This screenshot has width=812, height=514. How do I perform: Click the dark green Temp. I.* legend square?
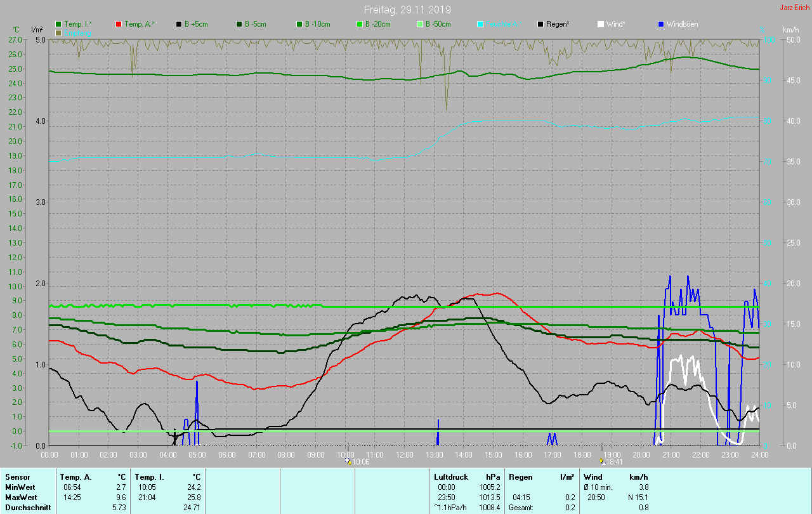click(59, 24)
